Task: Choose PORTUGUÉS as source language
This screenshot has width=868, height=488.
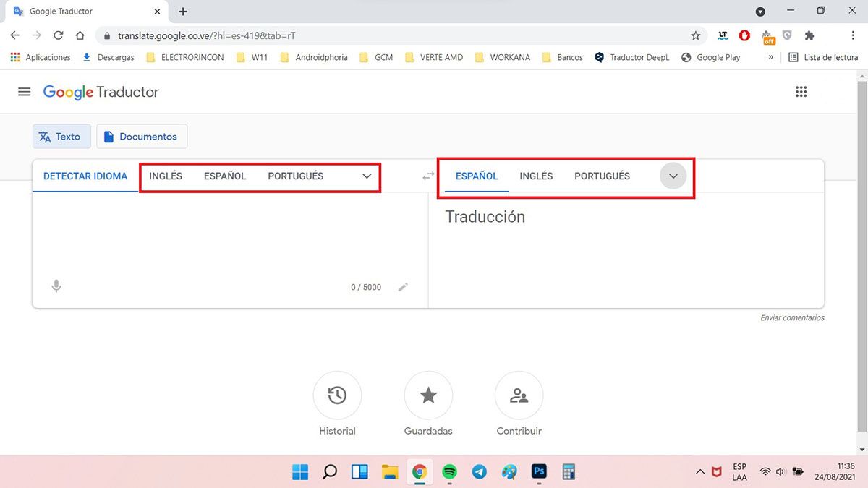Action: click(296, 176)
